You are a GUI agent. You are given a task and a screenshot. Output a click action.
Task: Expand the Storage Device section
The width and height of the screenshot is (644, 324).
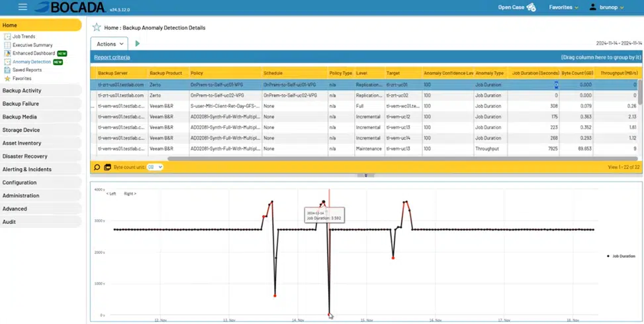point(40,130)
